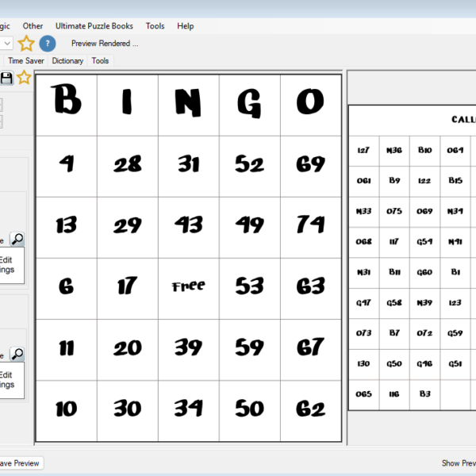Click the gold star beside the help icon
The height and width of the screenshot is (476, 476).
coord(27,44)
